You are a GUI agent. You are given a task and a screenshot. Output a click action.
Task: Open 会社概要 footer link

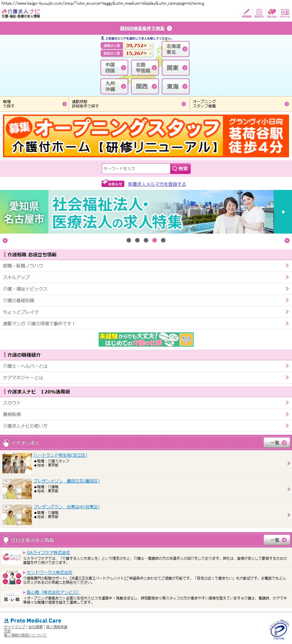[x=36, y=627]
